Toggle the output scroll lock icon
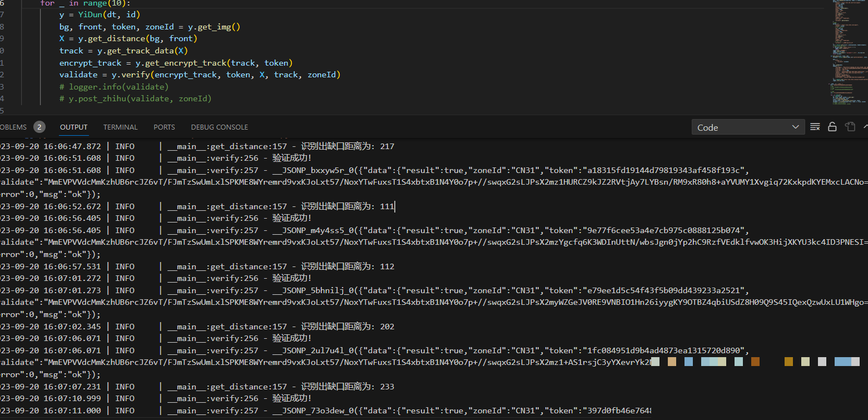 click(x=832, y=127)
